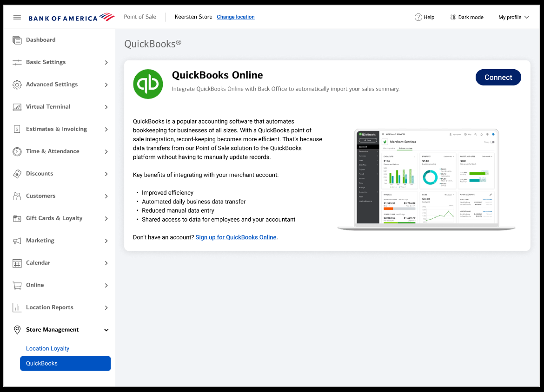Collapse the Store Management chevron
The image size is (544, 392).
(x=106, y=330)
